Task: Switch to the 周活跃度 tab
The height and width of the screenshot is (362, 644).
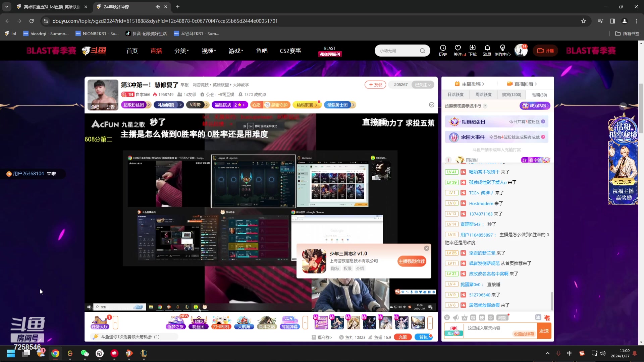Action: click(483, 95)
